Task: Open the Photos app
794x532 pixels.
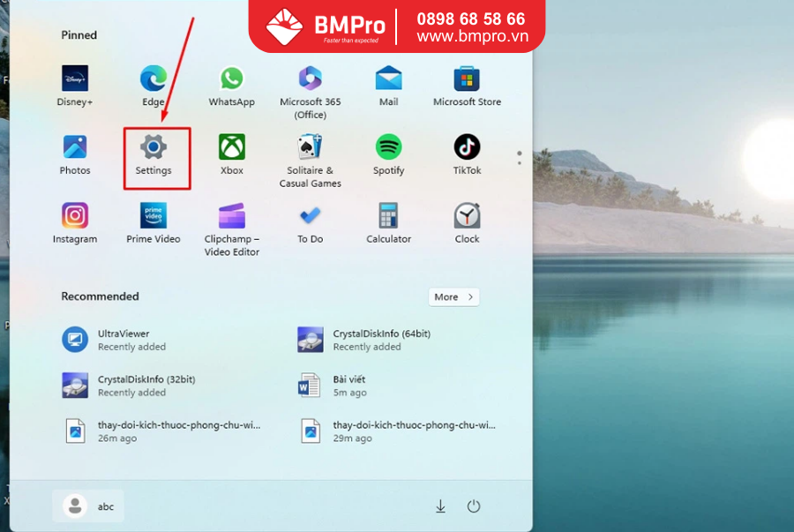Action: [75, 155]
